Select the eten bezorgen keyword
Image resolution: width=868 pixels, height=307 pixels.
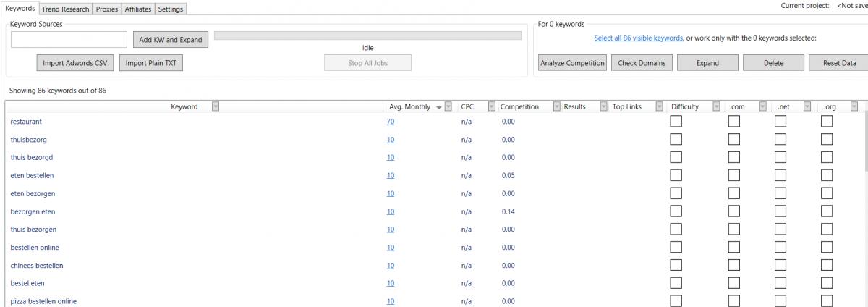(33, 193)
